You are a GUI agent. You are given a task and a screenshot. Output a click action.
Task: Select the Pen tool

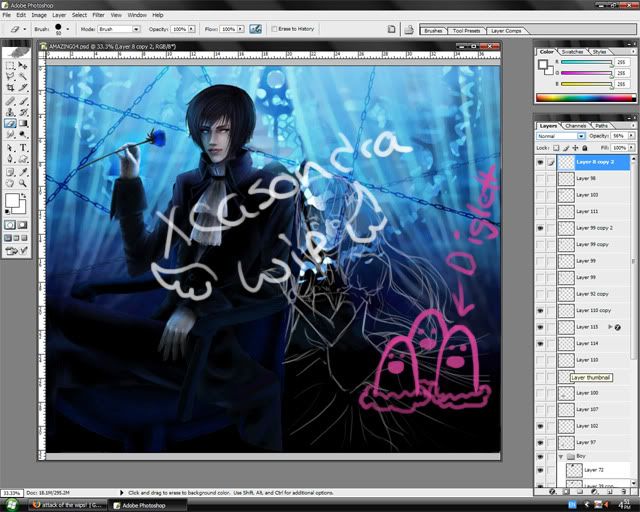[x=10, y=159]
